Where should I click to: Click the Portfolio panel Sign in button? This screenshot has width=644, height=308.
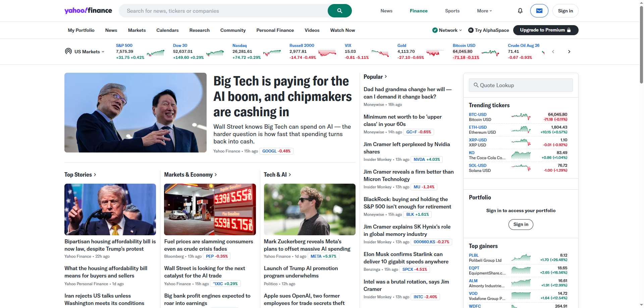pos(521,225)
